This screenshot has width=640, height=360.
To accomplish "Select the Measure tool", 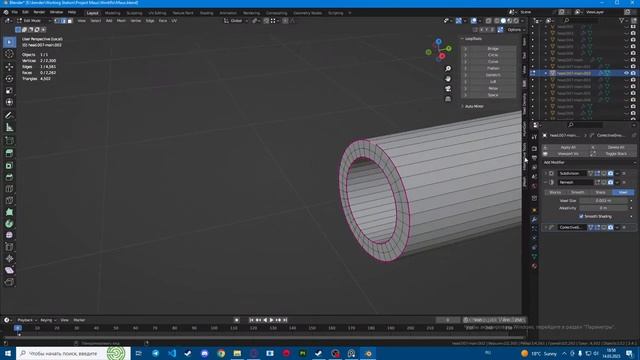I will click(9, 128).
